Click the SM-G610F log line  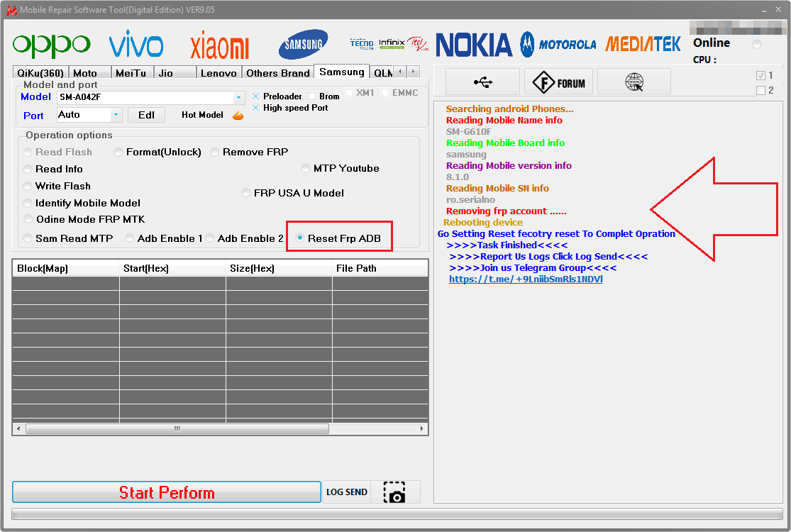(x=468, y=132)
